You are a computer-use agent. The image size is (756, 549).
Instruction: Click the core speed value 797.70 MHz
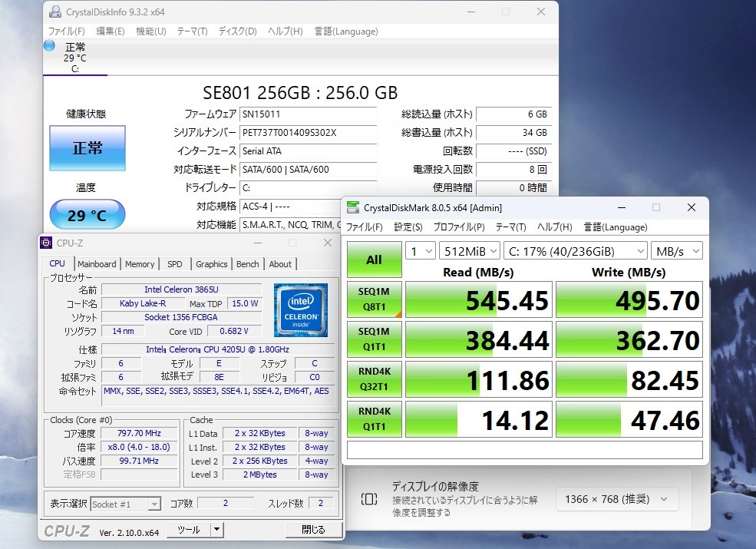[139, 433]
